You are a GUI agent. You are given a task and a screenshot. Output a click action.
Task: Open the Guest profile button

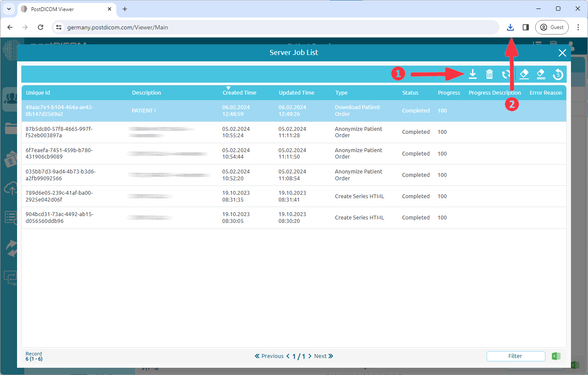[552, 27]
